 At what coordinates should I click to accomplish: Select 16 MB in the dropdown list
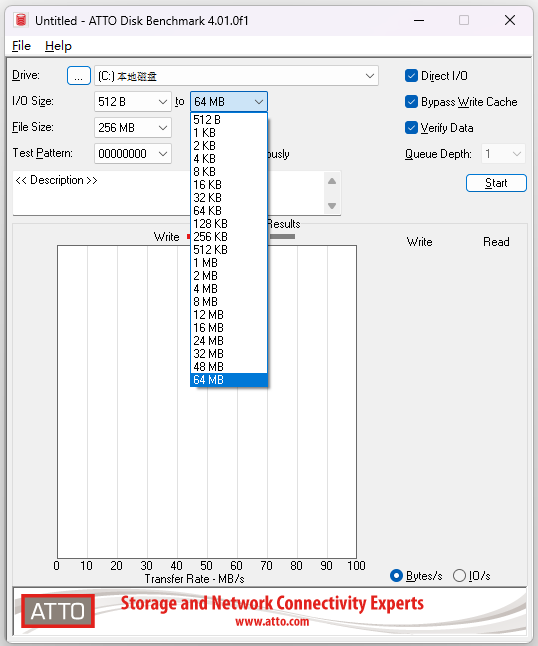coord(229,328)
